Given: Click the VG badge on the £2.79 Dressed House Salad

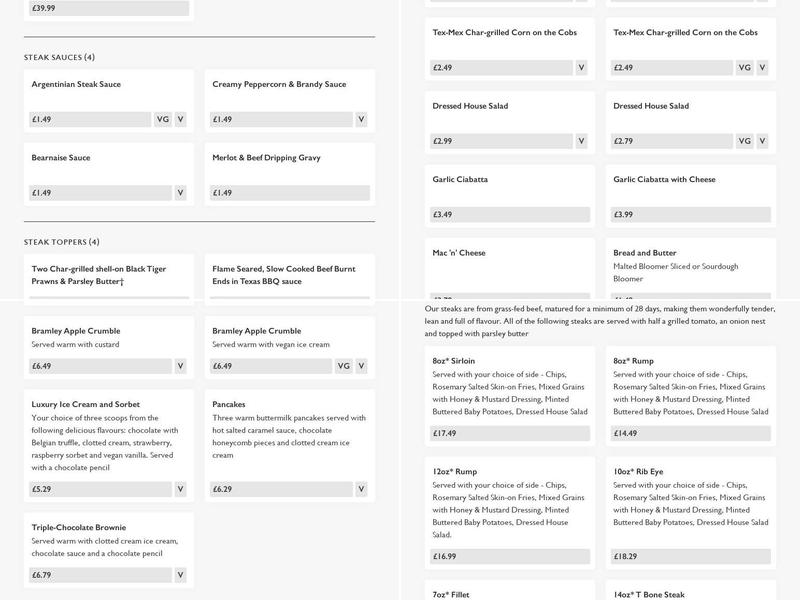Looking at the screenshot, I should (x=744, y=141).
